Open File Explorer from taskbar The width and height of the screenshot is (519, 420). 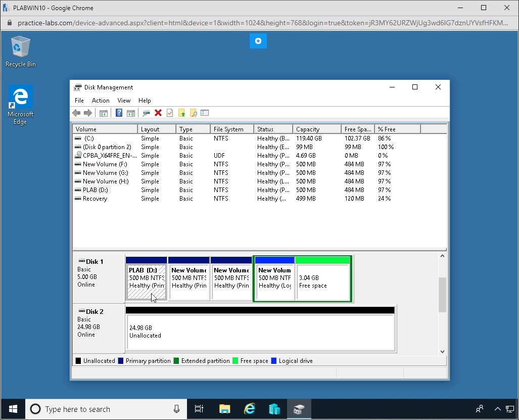coord(225,409)
